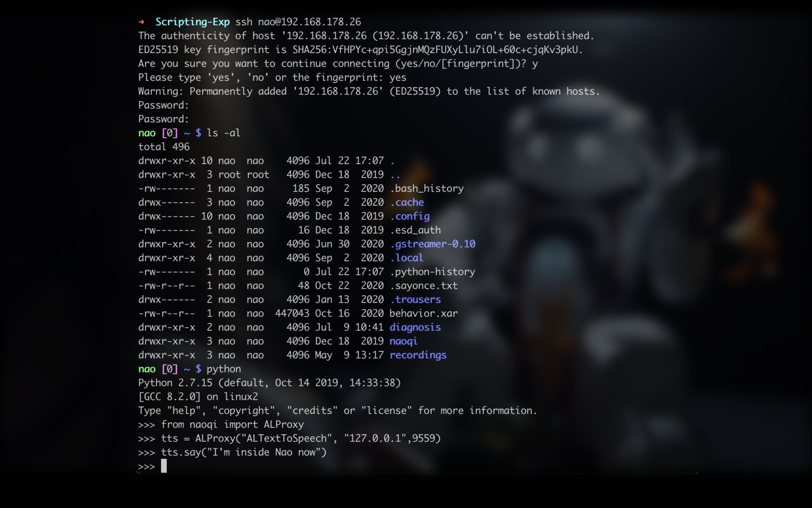Screen dimensions: 812x508
Task: Click the 'Type "help", "copyright"' info line
Action: tap(338, 411)
